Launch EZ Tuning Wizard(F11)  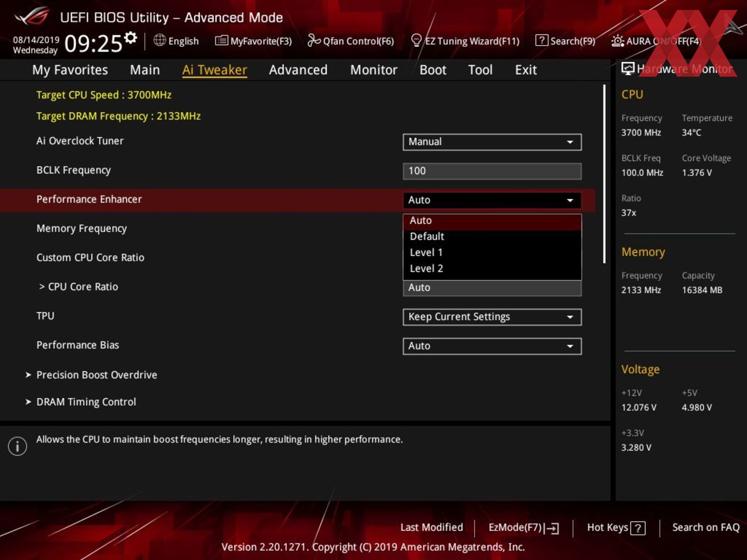465,41
